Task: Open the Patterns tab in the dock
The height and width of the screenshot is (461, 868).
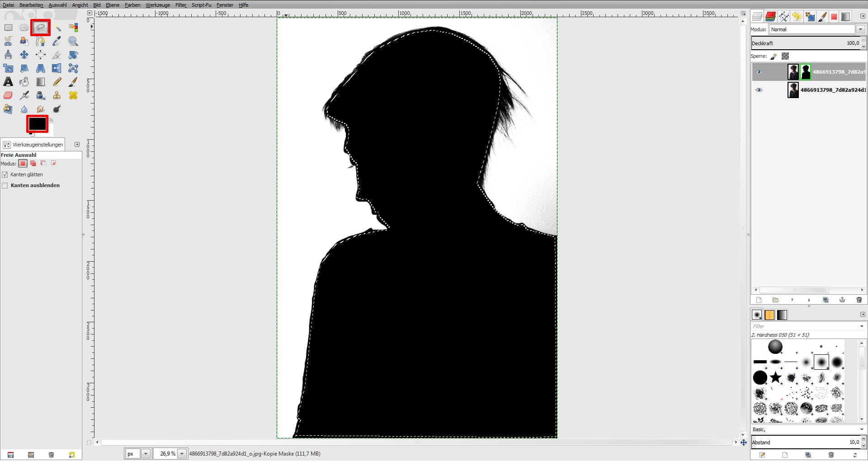Action: pyautogui.click(x=770, y=315)
